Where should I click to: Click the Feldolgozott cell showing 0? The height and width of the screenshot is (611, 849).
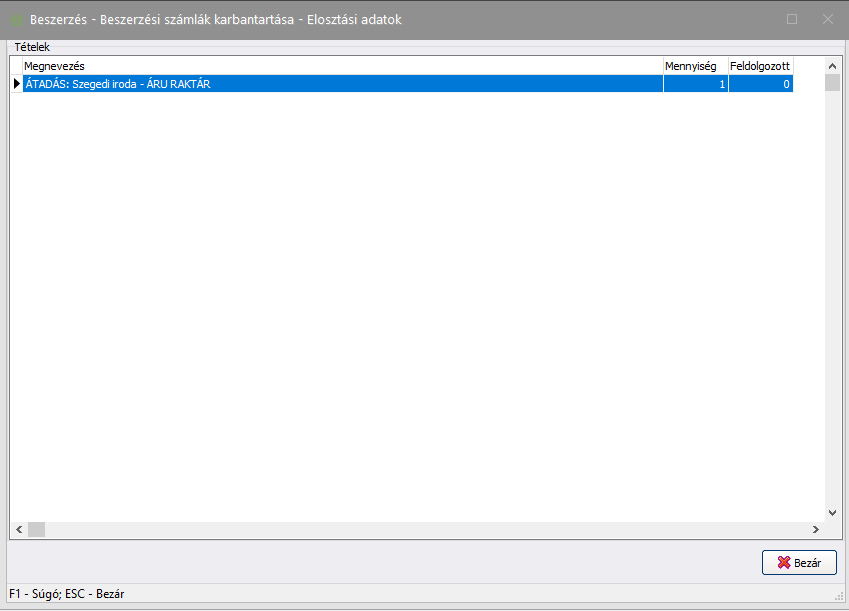pyautogui.click(x=760, y=85)
